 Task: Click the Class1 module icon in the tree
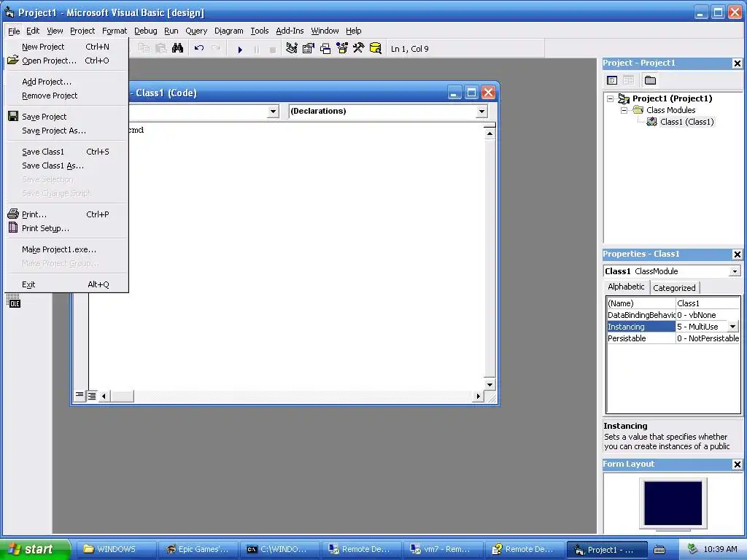tap(651, 122)
